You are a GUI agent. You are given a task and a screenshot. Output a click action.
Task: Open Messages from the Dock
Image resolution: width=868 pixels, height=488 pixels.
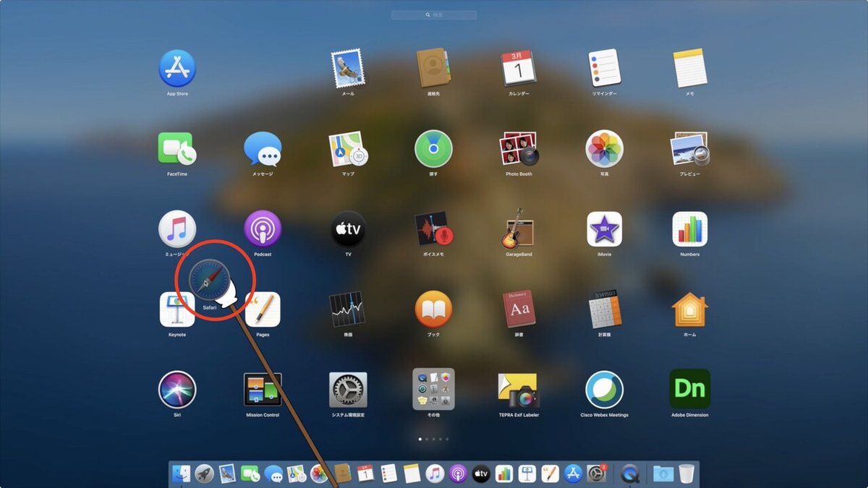point(273,474)
